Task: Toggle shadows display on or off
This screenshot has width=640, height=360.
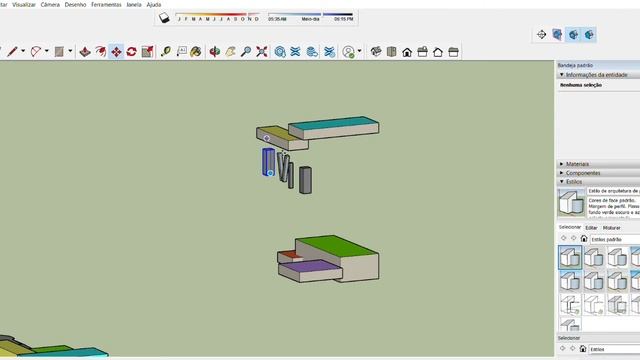Action: click(164, 18)
